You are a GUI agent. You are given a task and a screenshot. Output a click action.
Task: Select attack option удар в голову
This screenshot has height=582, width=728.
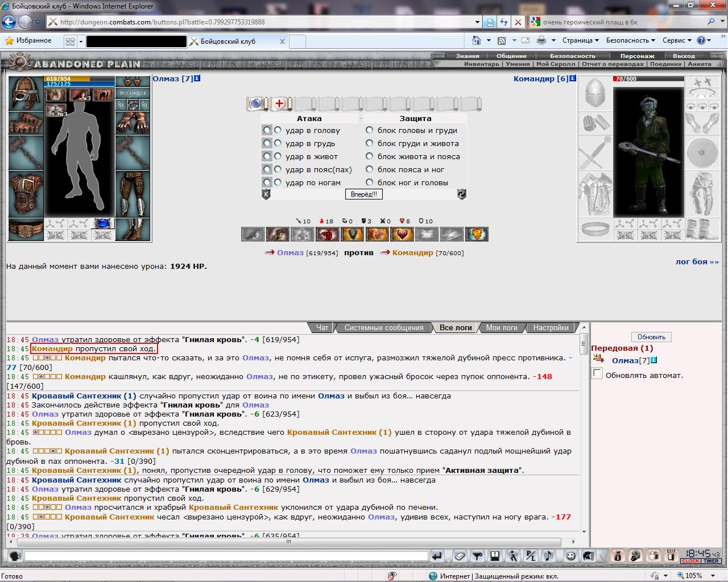point(278,130)
